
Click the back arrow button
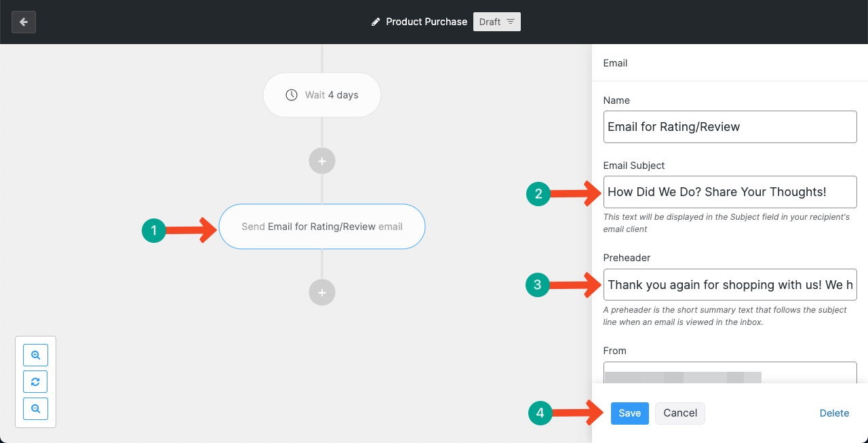(x=24, y=22)
